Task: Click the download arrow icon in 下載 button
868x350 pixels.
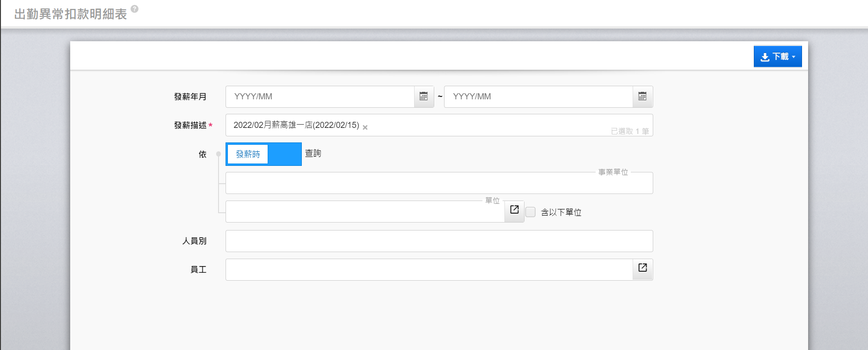Action: (x=765, y=57)
